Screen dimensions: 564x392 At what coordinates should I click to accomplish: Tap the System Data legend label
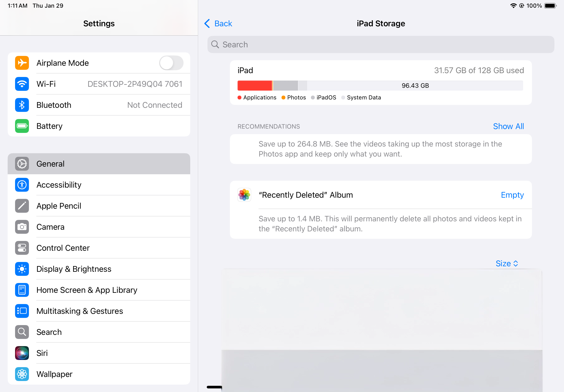point(364,98)
